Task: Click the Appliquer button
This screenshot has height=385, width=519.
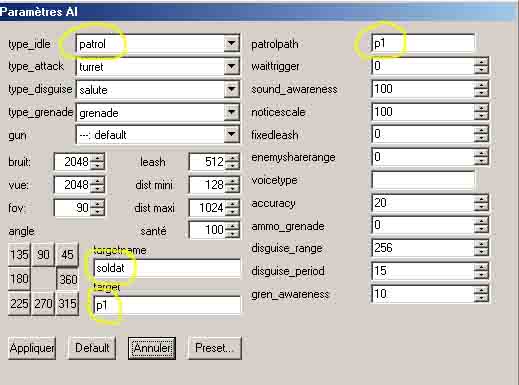Action: 32,348
